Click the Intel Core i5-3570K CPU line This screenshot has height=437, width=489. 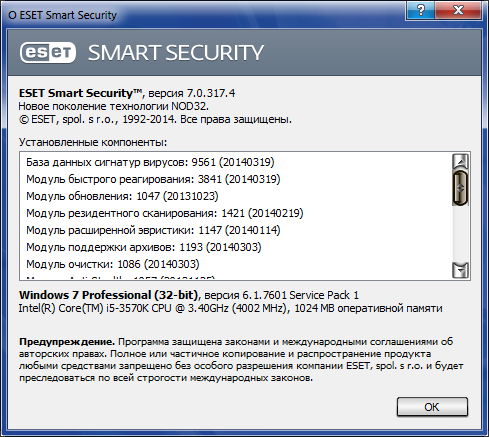[231, 308]
